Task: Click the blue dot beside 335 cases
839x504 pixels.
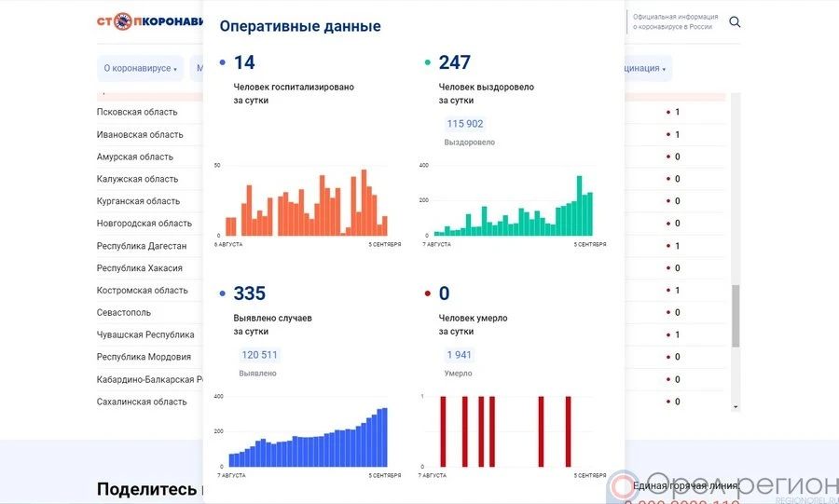Action: [222, 294]
